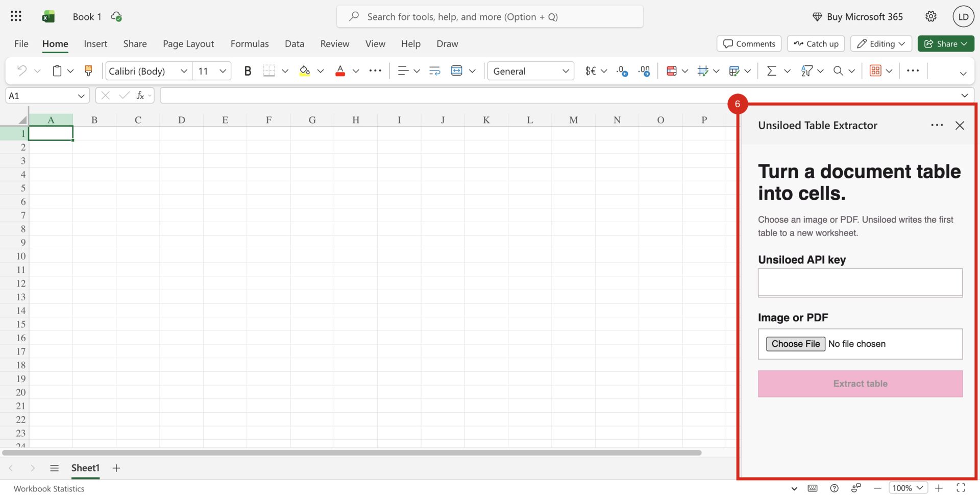The height and width of the screenshot is (495, 980).
Task: Undo the last action
Action: point(21,71)
